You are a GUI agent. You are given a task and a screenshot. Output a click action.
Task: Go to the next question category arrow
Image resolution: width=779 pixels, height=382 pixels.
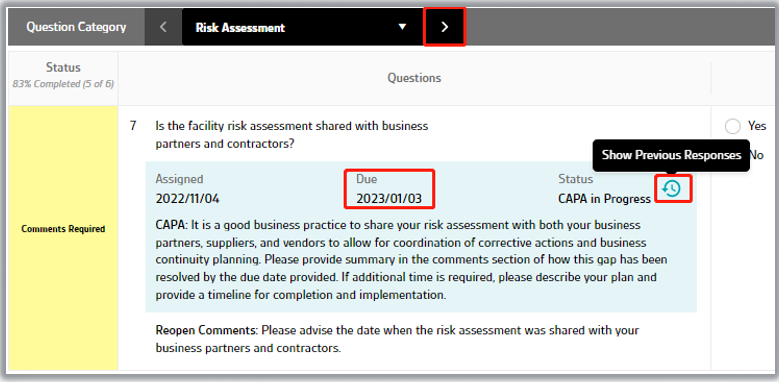click(x=445, y=27)
